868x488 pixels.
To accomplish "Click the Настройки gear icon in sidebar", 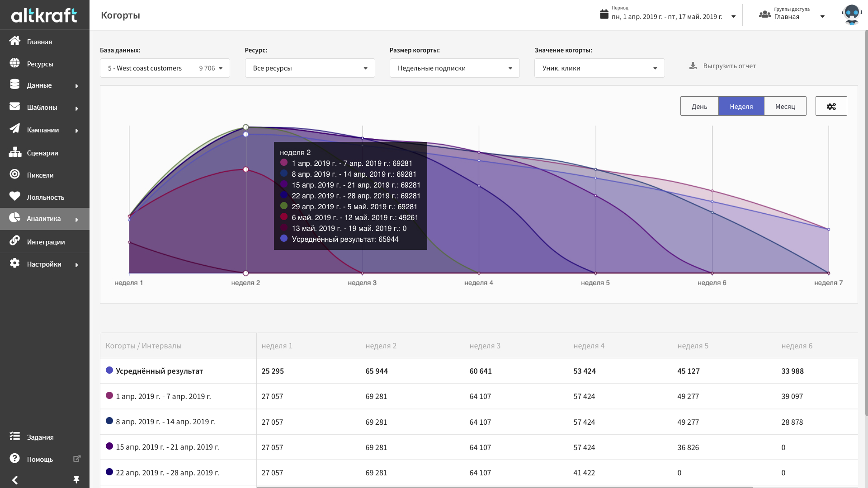I will [14, 263].
